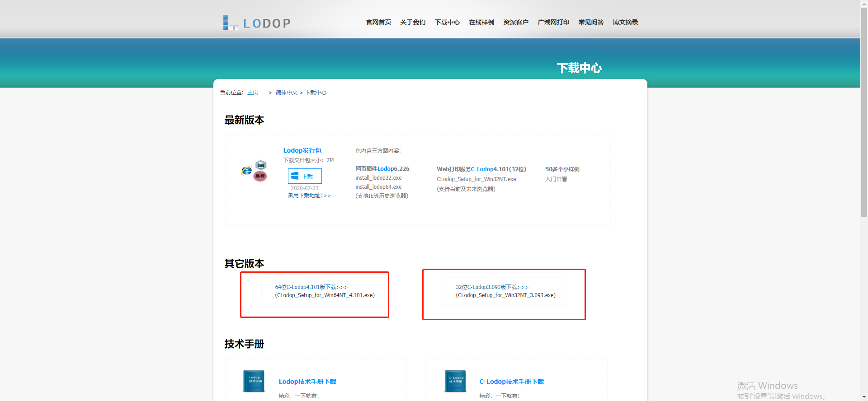Open 博文摘录 navigation item
Viewport: 868px width, 401px height.
(x=625, y=22)
